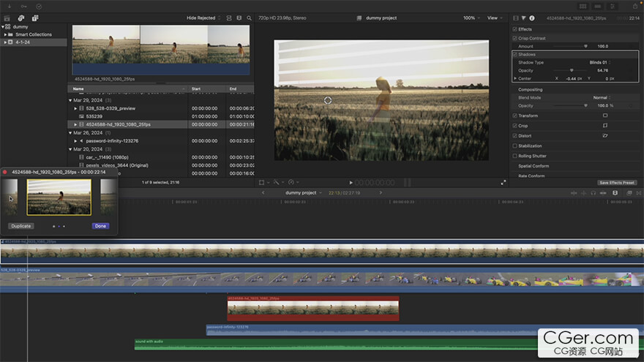Open the Titles and Generators sidebar
The height and width of the screenshot is (362, 644).
(x=35, y=18)
